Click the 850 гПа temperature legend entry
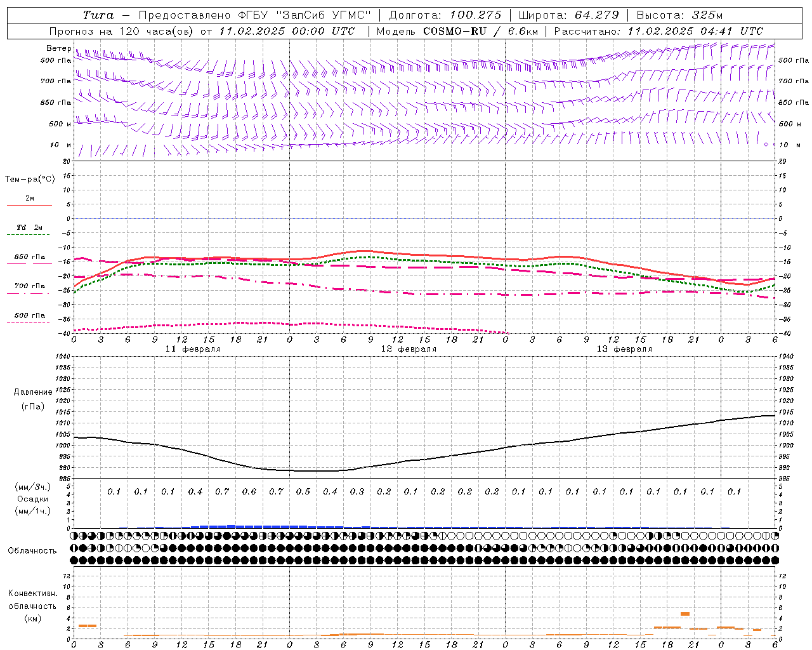812x650 pixels. 29,257
